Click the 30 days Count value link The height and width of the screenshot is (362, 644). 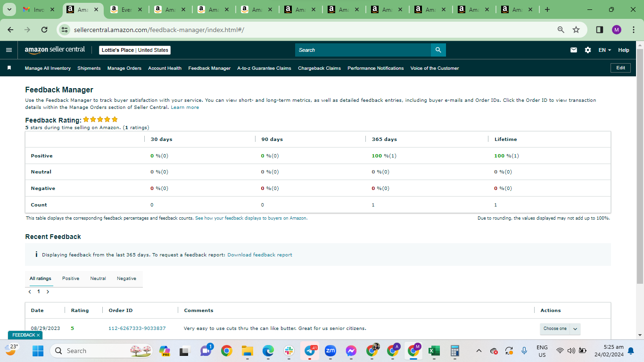152,205
